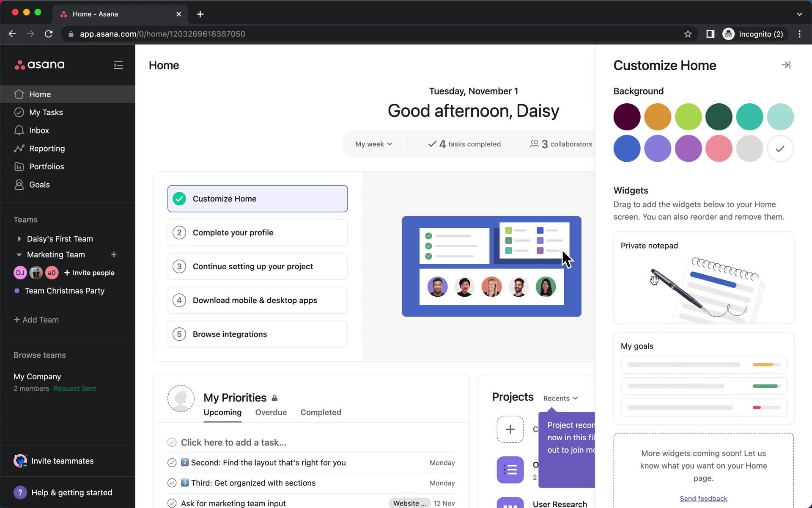Viewport: 812px width, 508px height.
Task: Open the Inbox
Action: coord(68,130)
